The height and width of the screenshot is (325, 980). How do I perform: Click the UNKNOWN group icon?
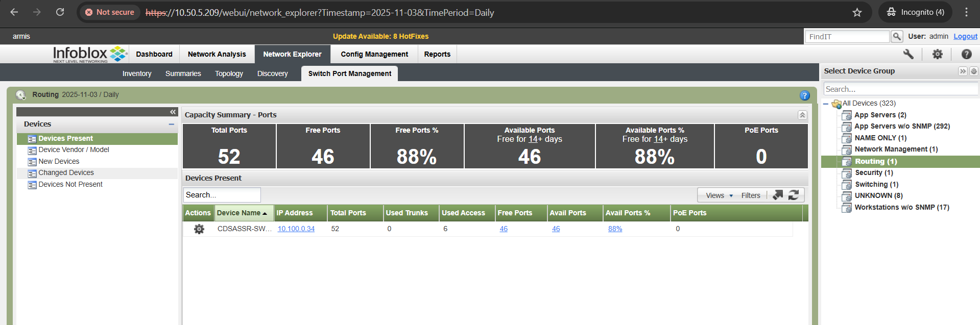click(847, 196)
